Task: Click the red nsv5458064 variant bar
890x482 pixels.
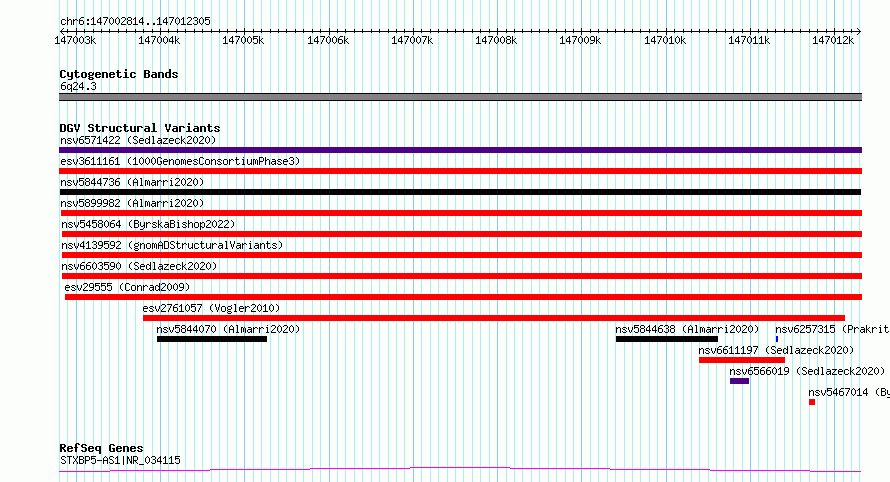Action: coord(462,234)
